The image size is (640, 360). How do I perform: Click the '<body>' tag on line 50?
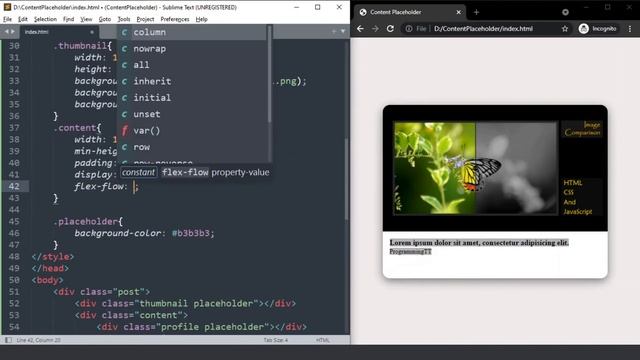coord(47,280)
